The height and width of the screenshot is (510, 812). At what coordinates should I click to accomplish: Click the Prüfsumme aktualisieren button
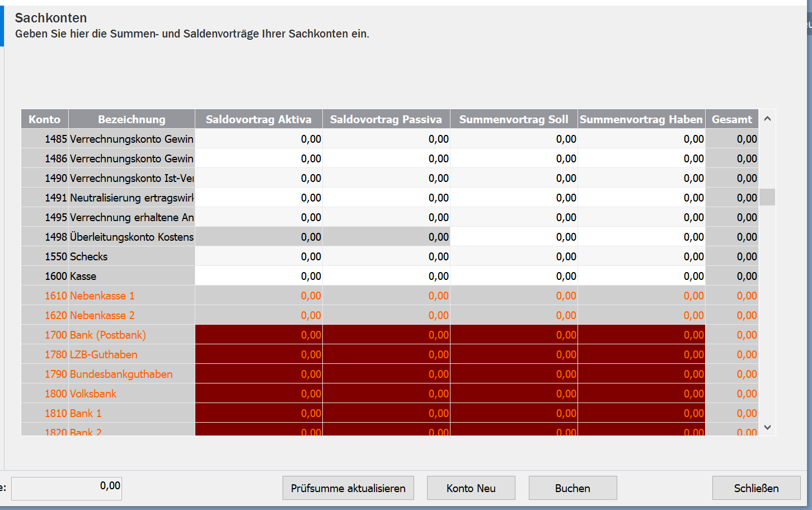pyautogui.click(x=348, y=488)
